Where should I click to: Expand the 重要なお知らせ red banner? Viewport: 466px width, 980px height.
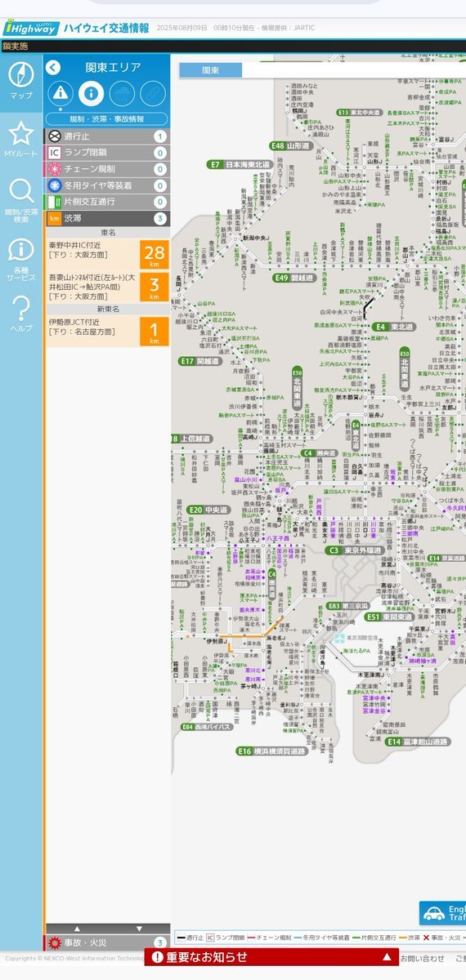(x=272, y=957)
